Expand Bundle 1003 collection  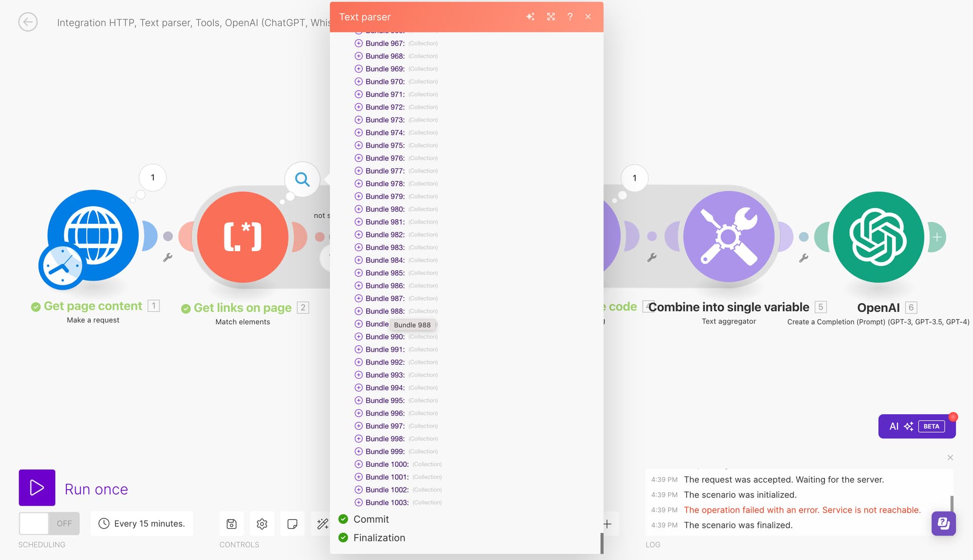[x=359, y=502]
